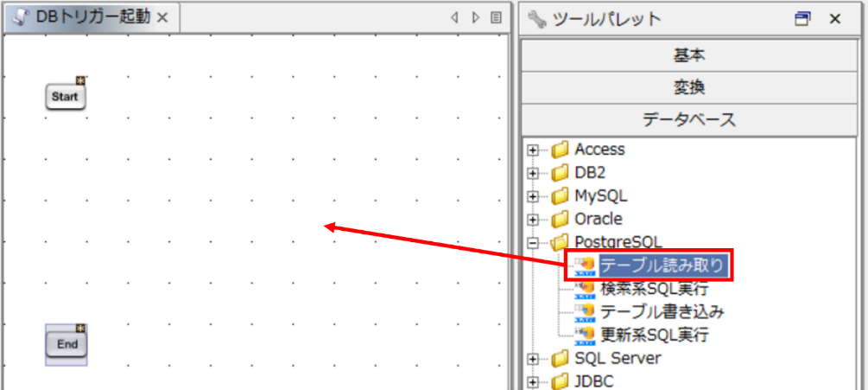The image size is (868, 390).
Task: Select the PostgreSQL label in tree
Action: click(x=618, y=241)
